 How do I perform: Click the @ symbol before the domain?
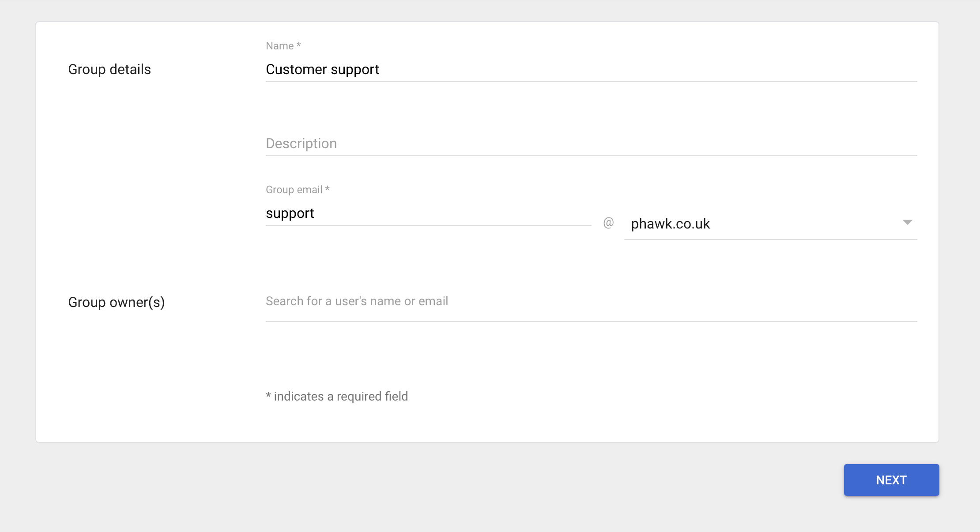tap(608, 223)
